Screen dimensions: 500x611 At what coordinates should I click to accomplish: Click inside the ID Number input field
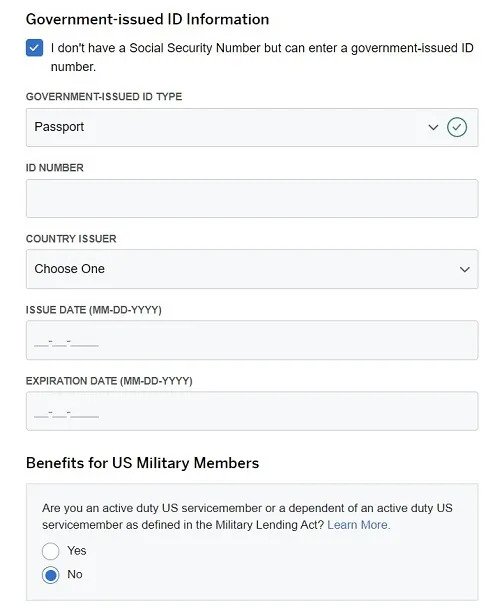[252, 198]
